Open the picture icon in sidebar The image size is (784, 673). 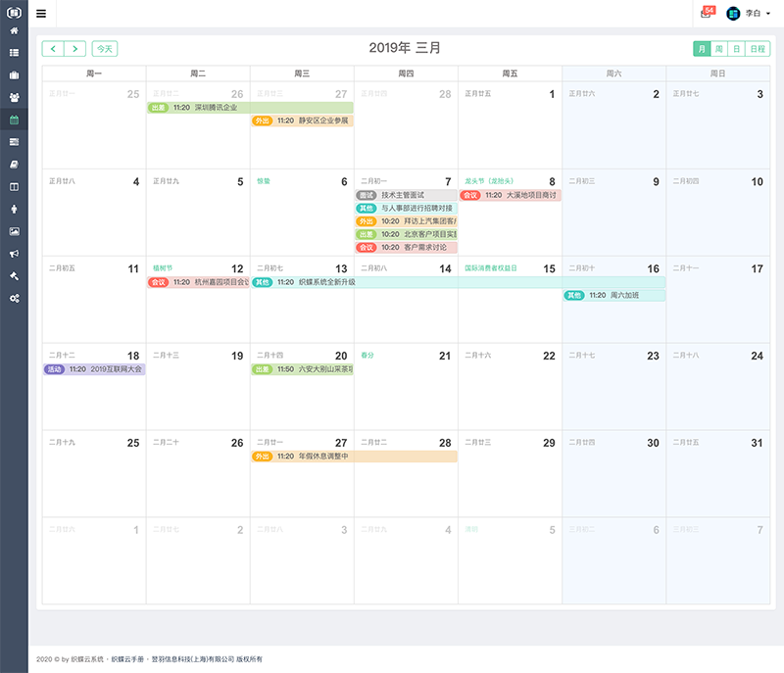[x=14, y=231]
